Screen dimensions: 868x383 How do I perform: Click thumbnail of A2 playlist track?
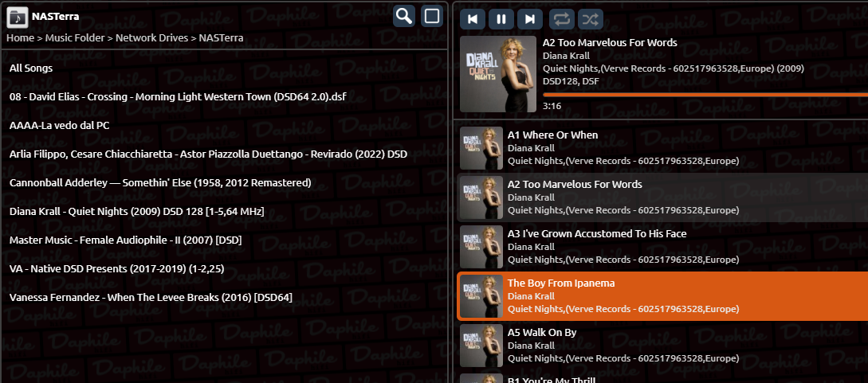[x=481, y=197]
